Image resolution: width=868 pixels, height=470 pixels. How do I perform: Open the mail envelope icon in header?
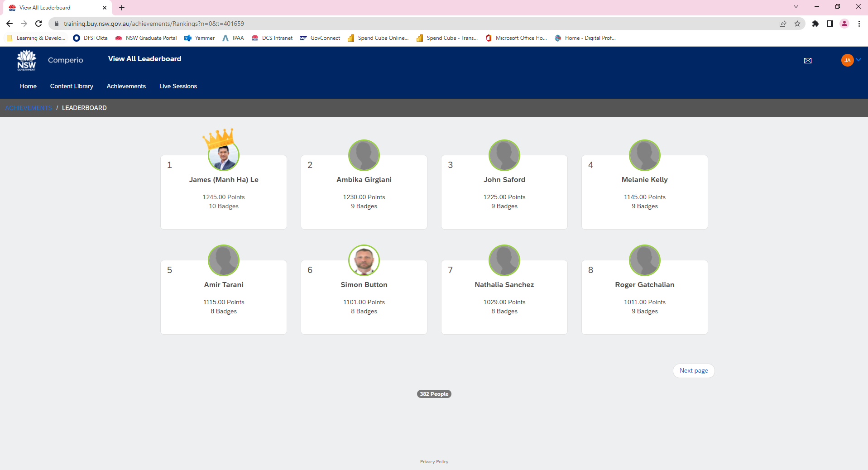[807, 61]
